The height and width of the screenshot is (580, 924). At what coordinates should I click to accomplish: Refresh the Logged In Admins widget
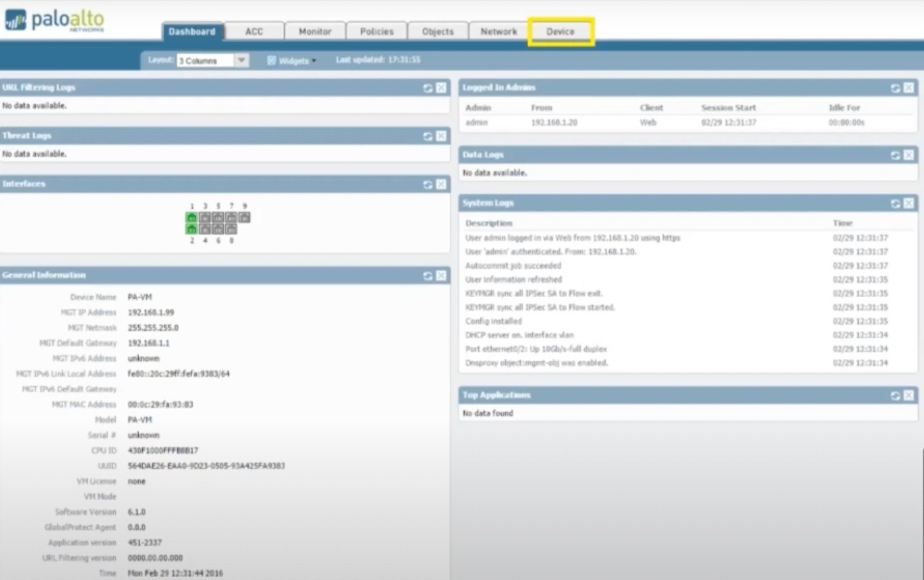(895, 88)
